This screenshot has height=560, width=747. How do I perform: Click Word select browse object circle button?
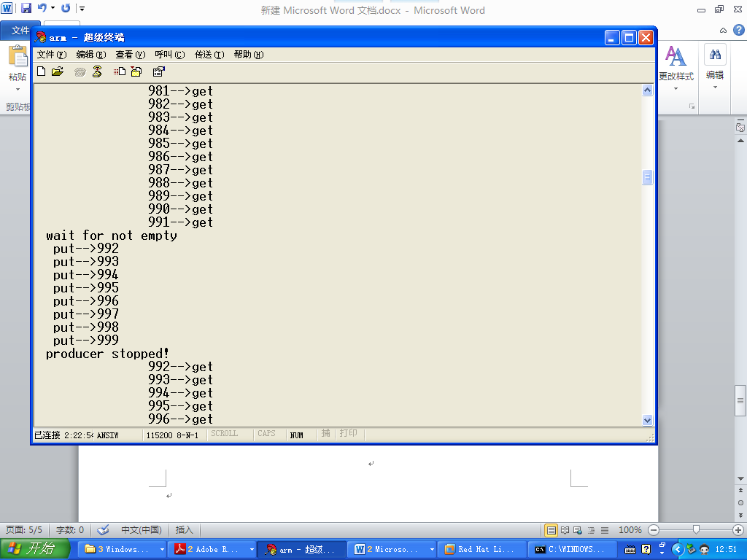pos(740,503)
